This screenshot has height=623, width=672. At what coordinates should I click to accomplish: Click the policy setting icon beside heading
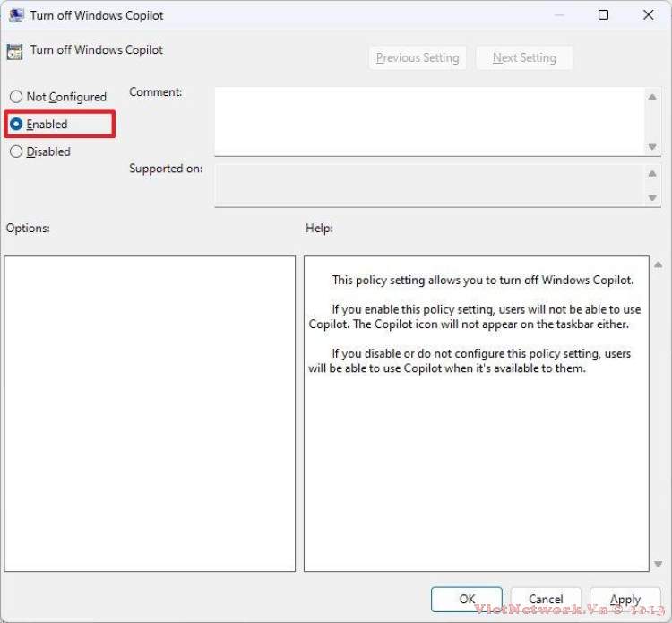[14, 52]
